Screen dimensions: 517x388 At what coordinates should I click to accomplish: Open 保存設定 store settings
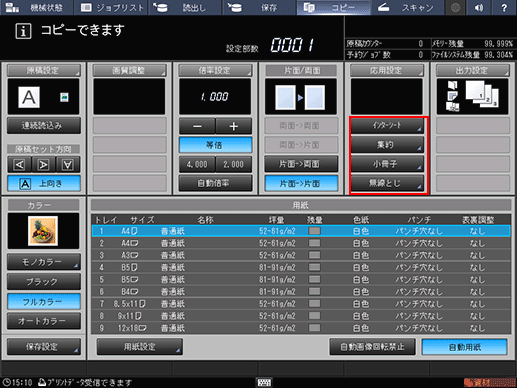[x=44, y=347]
